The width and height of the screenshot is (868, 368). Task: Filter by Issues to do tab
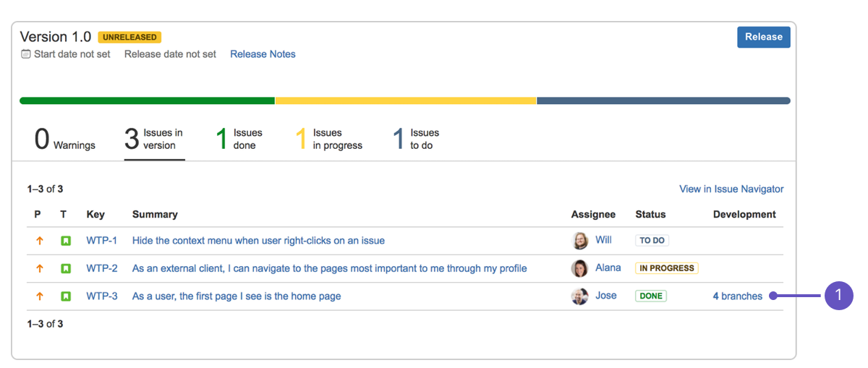point(416,139)
